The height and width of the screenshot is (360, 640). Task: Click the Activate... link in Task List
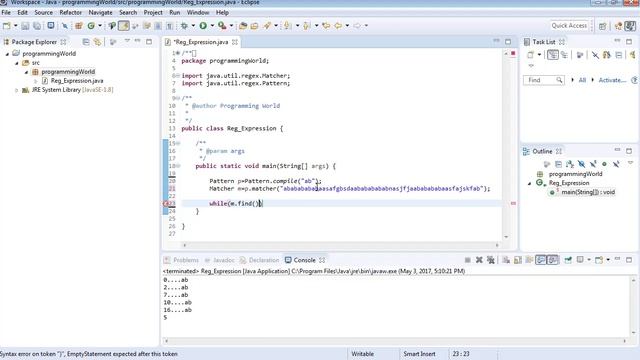coord(612,80)
